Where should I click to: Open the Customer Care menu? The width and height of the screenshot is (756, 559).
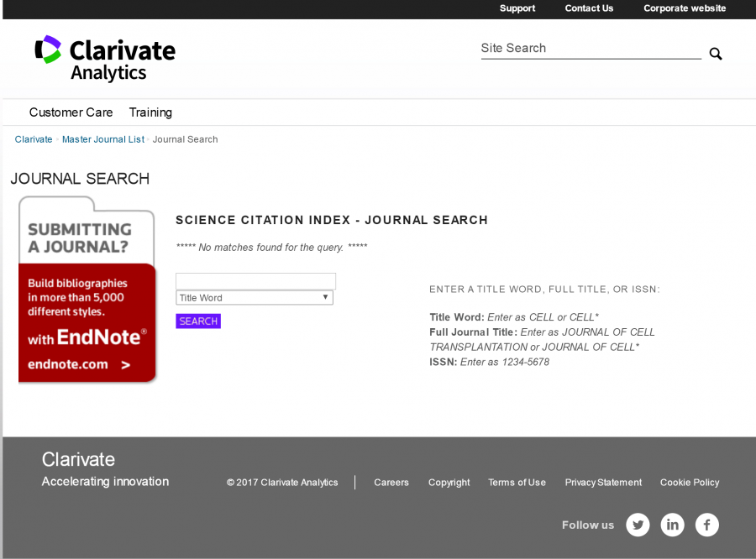coord(71,112)
